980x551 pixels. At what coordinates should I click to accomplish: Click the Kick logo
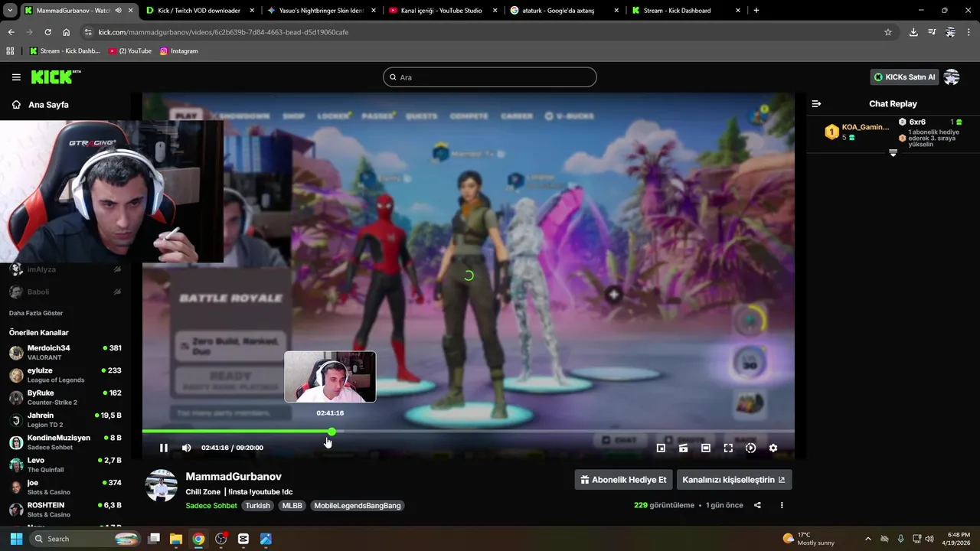pos(55,77)
